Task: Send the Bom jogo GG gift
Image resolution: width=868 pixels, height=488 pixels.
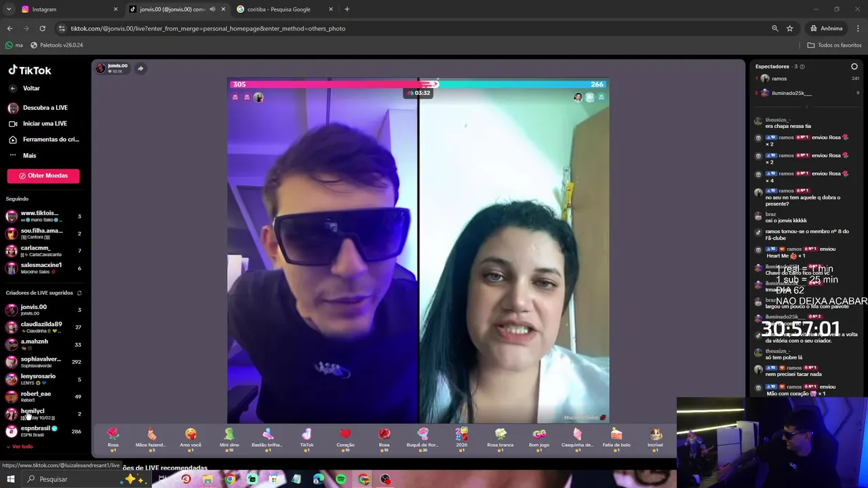Action: [539, 439]
